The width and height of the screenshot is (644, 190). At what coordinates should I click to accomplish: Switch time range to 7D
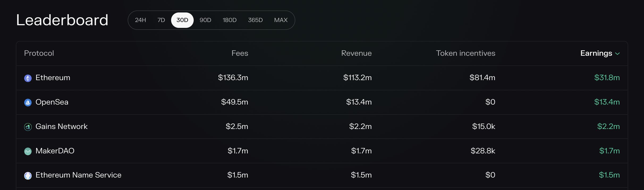point(161,20)
